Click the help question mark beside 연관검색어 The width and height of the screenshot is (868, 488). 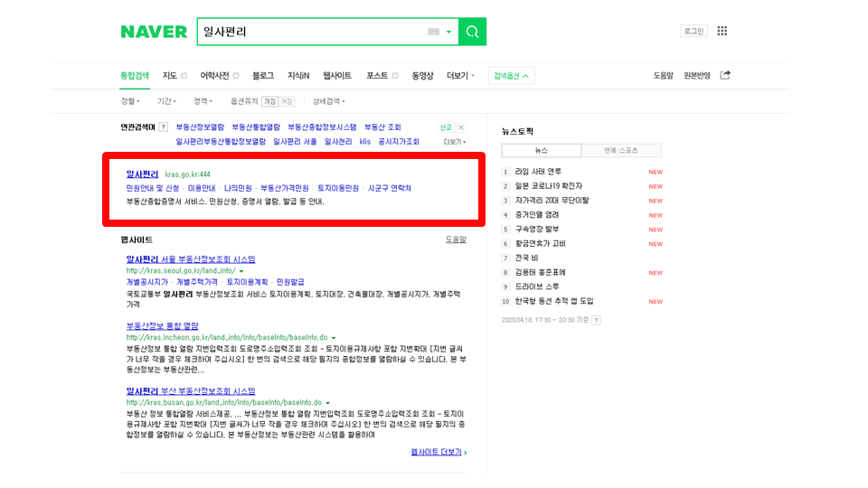[x=163, y=127]
